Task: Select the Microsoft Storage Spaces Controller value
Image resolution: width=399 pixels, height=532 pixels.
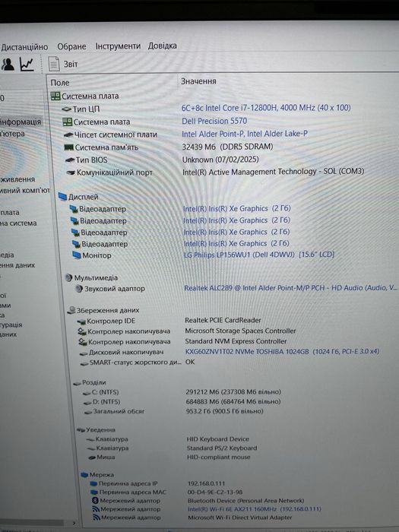Action: [241, 331]
